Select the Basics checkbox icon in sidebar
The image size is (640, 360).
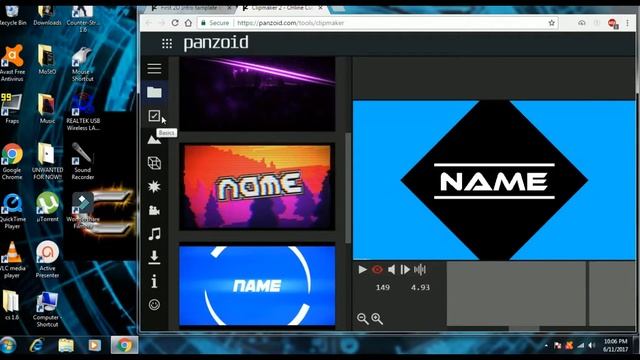tap(154, 116)
